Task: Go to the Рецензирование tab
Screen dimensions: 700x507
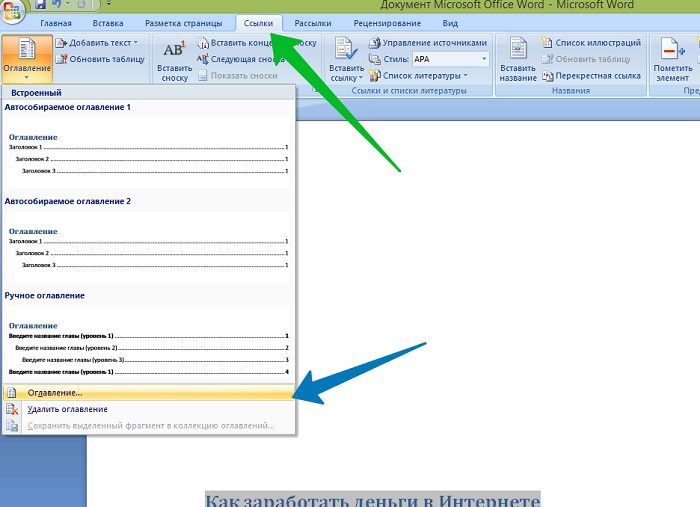Action: coord(387,23)
